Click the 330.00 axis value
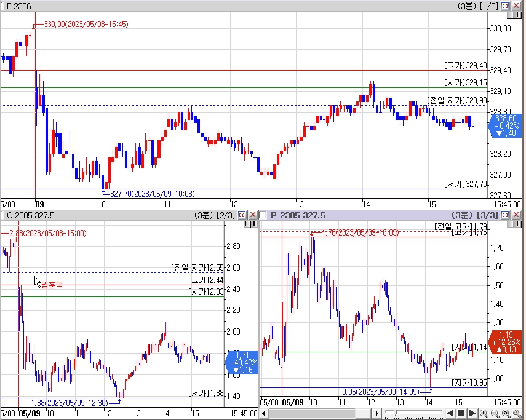Screen dimensions: 526x420 [x=501, y=29]
